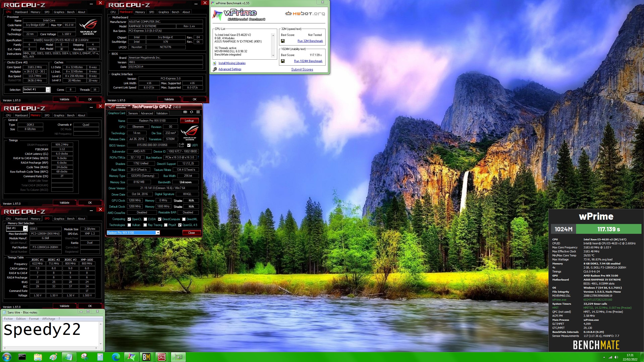Open the Sensors tab in GPU-Z
Image resolution: width=644 pixels, height=362 pixels.
[x=133, y=113]
